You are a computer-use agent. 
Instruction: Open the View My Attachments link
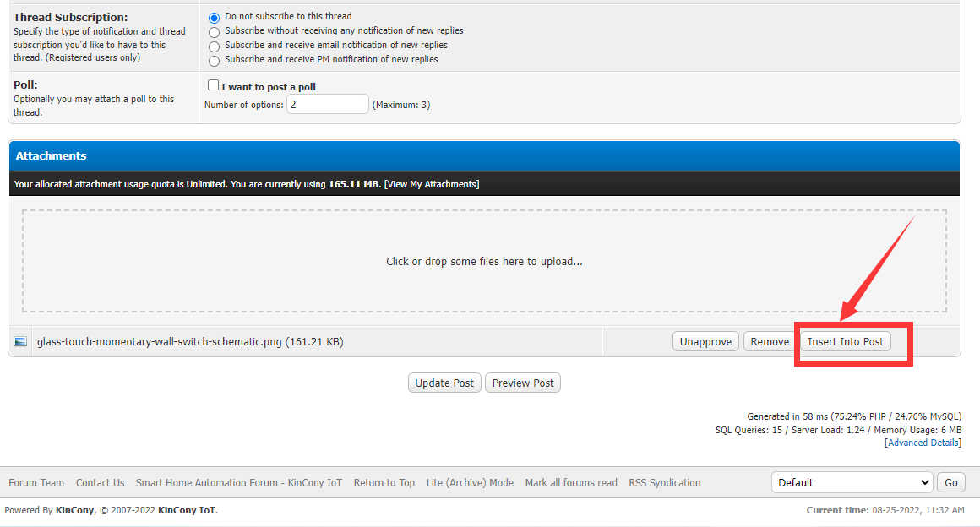(x=431, y=184)
